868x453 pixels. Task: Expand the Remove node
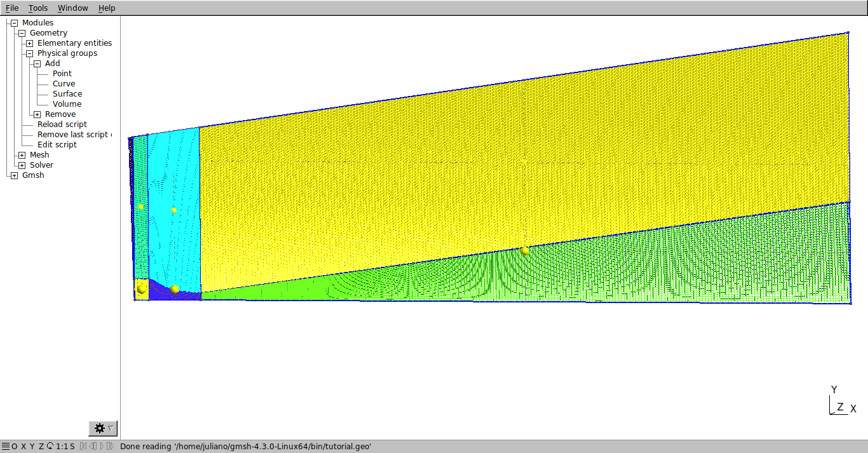37,114
